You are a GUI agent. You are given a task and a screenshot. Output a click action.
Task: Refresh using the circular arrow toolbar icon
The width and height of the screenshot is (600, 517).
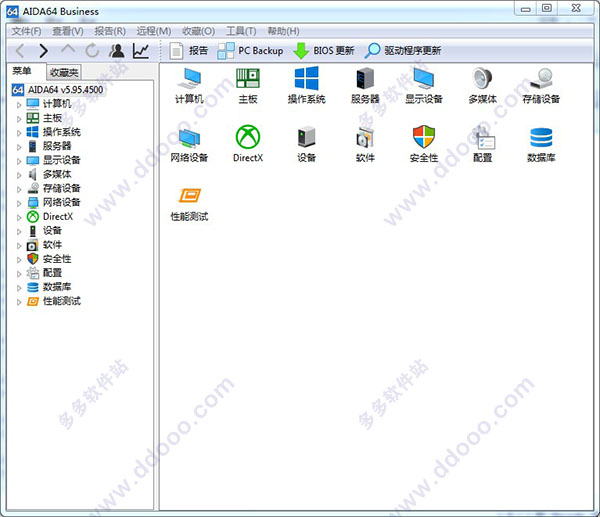tap(92, 51)
